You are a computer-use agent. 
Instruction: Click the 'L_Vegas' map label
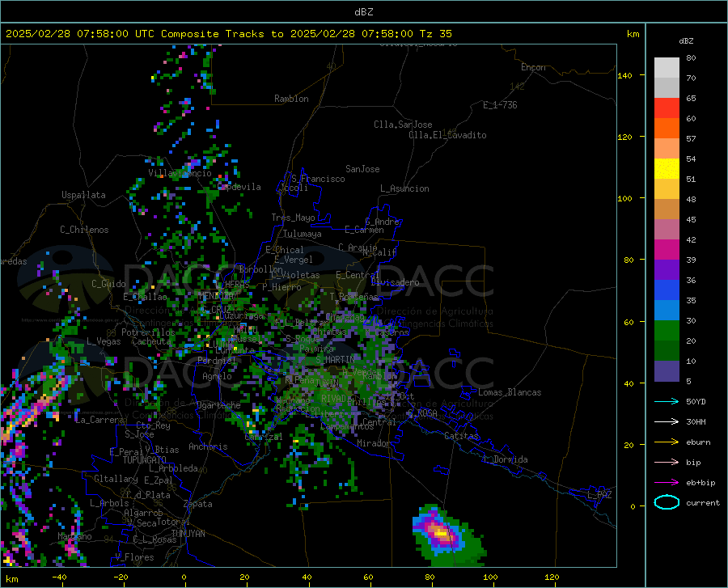click(x=104, y=341)
